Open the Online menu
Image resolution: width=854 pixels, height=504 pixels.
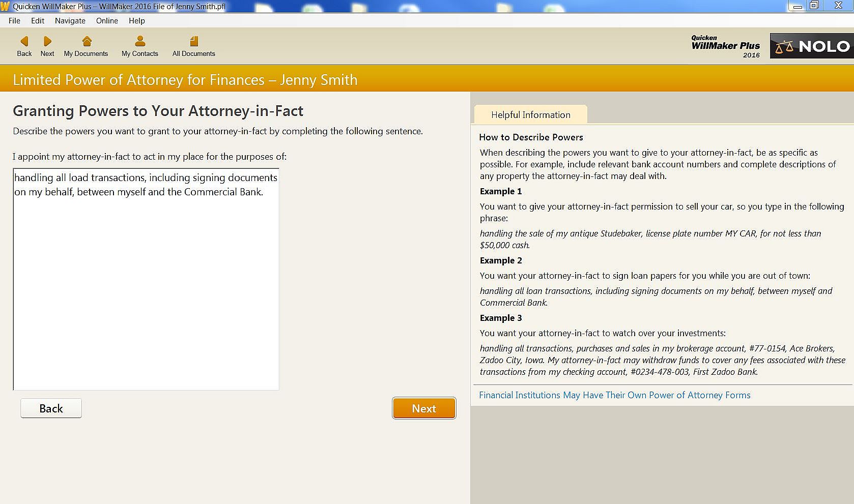pos(107,21)
